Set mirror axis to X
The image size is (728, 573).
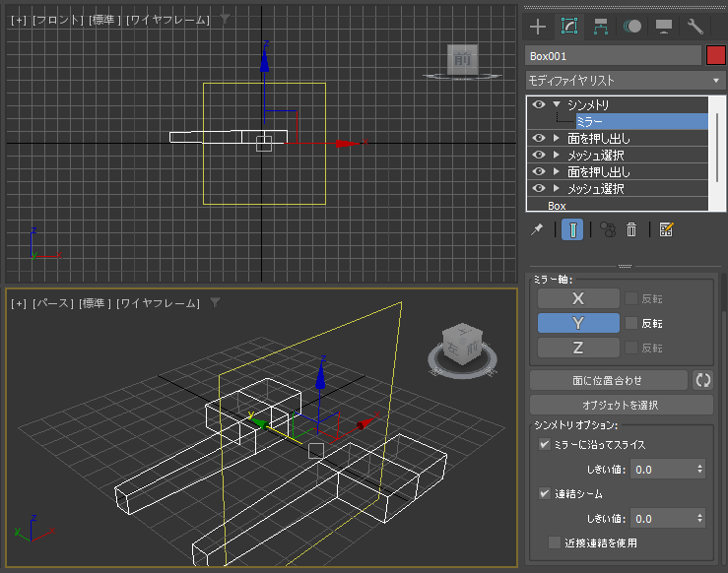point(578,298)
